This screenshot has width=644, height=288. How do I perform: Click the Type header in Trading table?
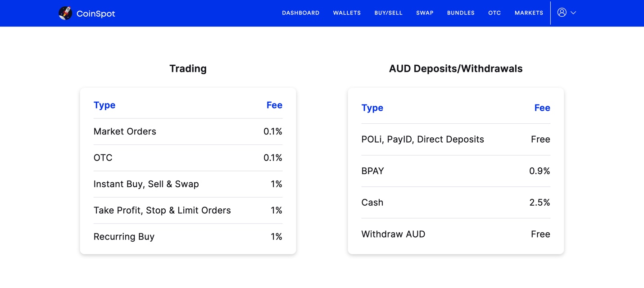(x=104, y=105)
